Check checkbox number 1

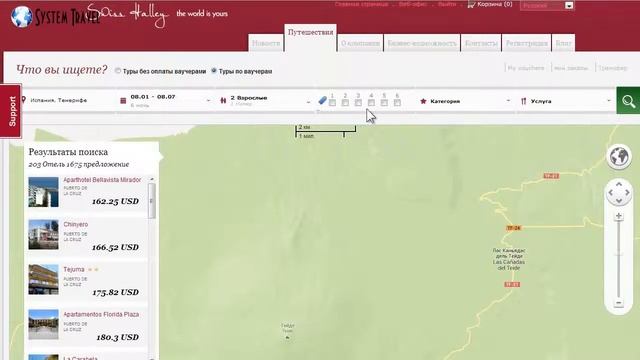(x=332, y=103)
